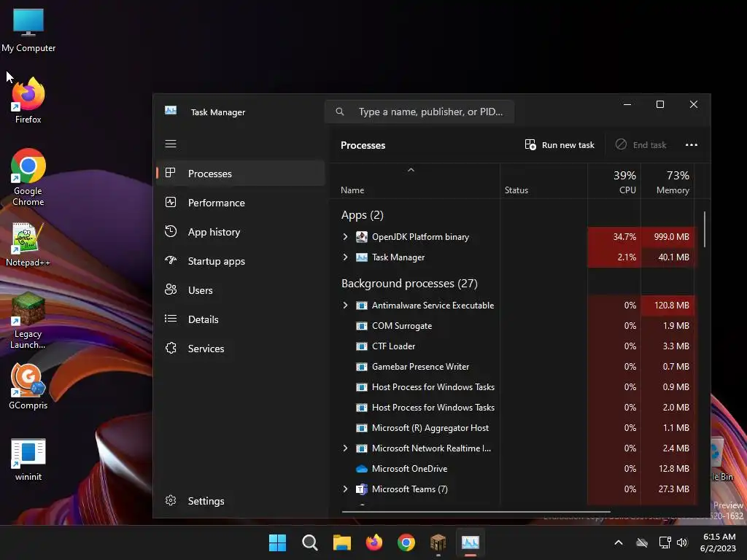Select the Firefox desktop shortcut
This screenshot has width=747, height=560.
pos(28,101)
